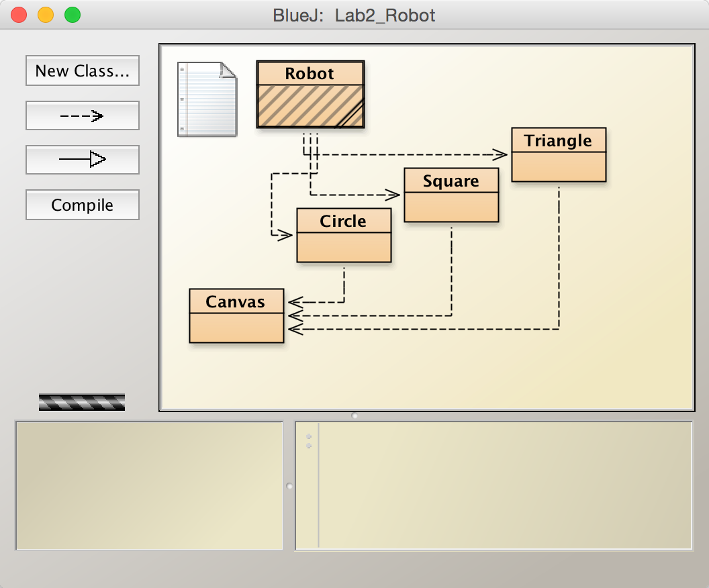Open the project README note icon

pos(207,99)
